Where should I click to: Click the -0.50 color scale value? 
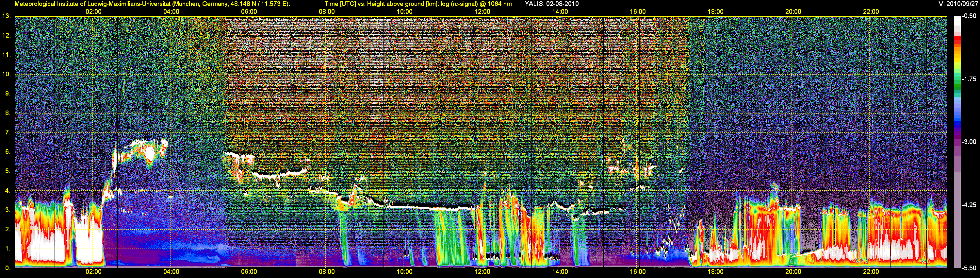969,16
